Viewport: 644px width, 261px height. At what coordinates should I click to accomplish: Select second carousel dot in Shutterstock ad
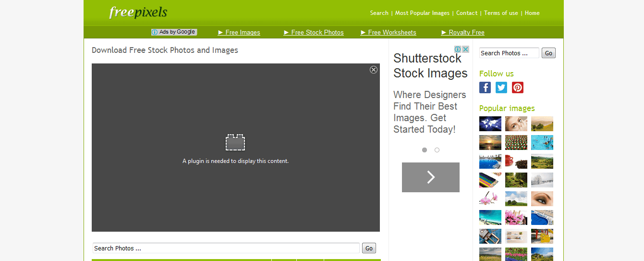coord(437,150)
